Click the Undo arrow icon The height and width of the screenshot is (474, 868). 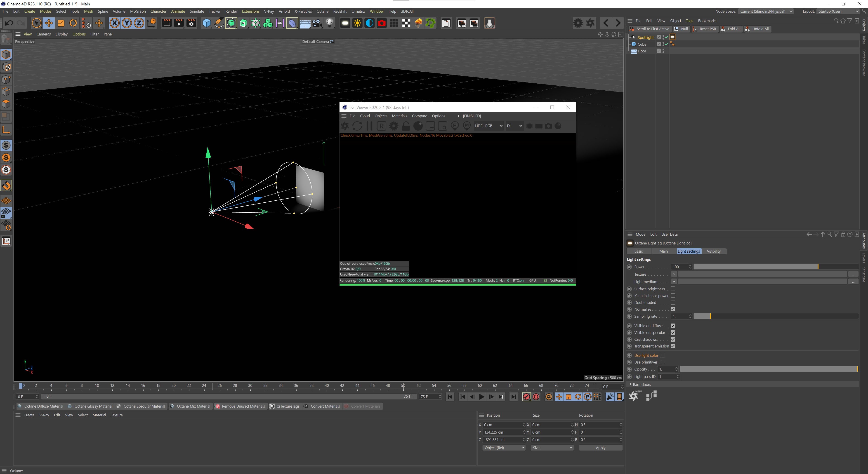pos(9,23)
